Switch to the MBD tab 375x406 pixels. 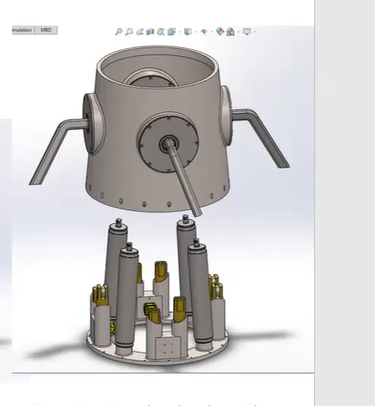tap(46, 30)
